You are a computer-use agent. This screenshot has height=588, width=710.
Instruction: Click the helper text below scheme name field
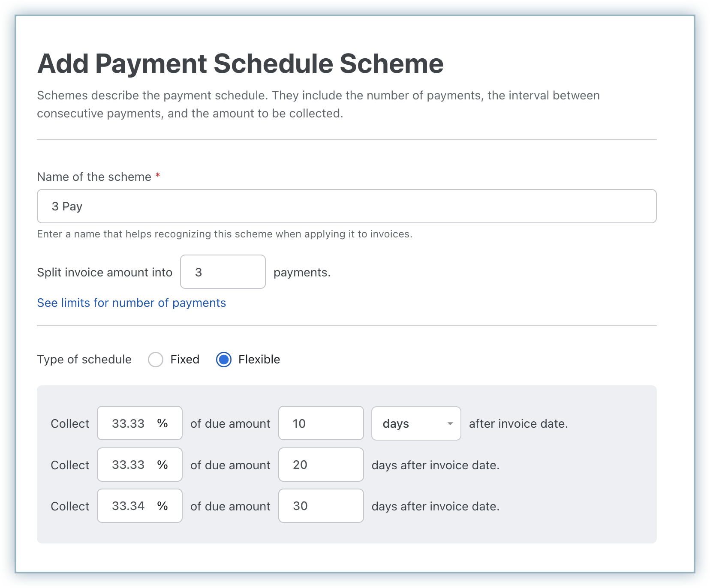click(x=224, y=234)
